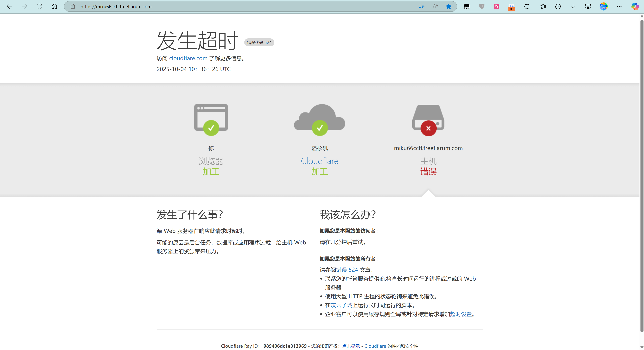Open browser history panel
This screenshot has height=350, width=644.
click(x=558, y=7)
